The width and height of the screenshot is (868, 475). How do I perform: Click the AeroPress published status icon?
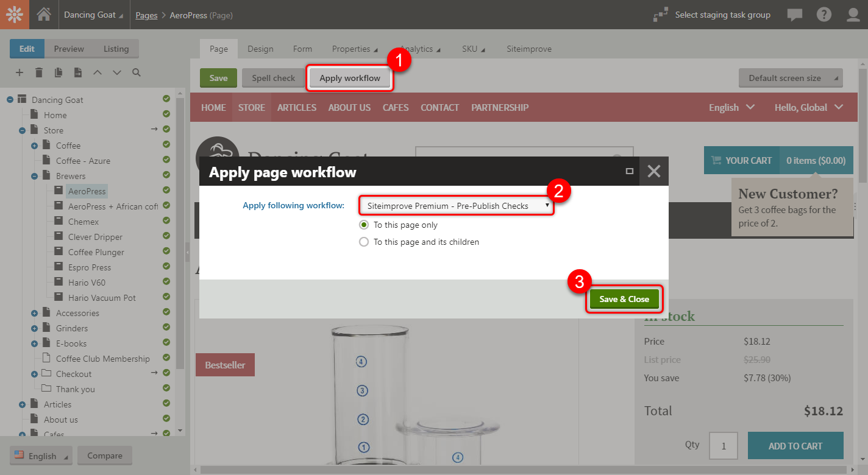[166, 191]
